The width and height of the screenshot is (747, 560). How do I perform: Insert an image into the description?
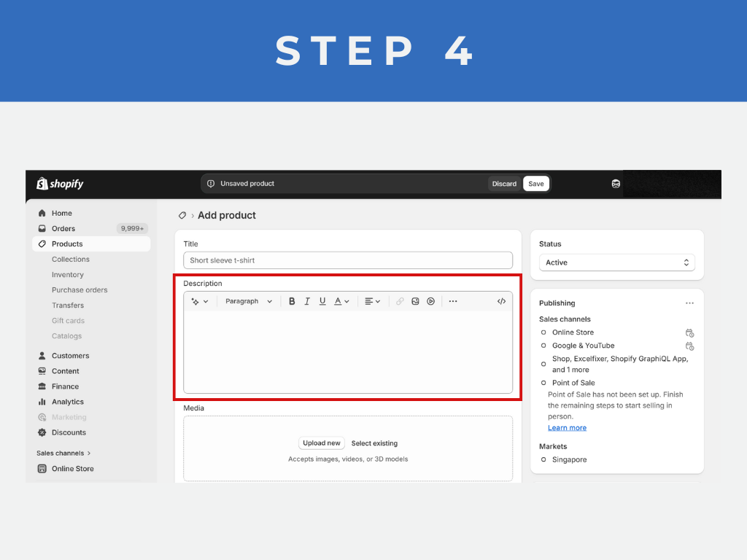(x=415, y=301)
